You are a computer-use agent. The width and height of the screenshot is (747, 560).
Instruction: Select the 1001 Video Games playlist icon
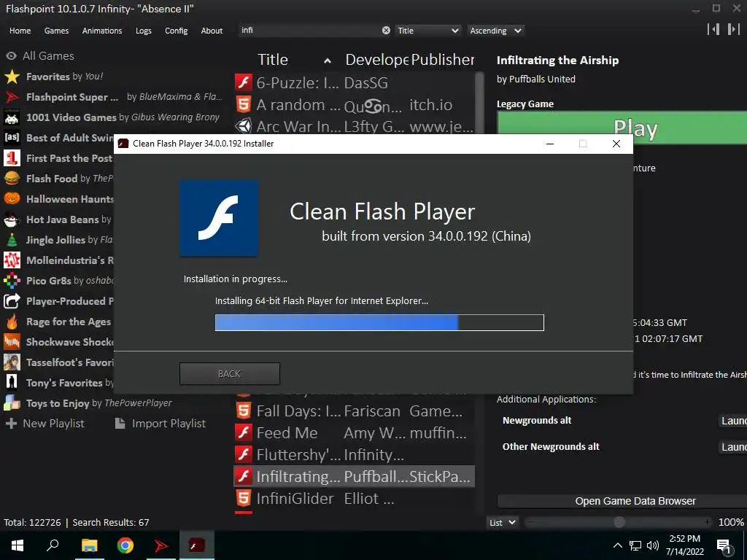click(x=12, y=117)
